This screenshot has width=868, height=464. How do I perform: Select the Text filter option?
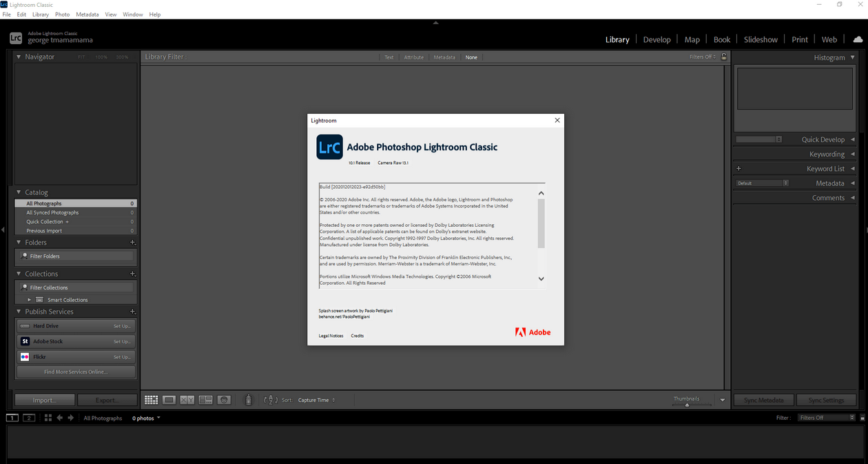tap(389, 57)
